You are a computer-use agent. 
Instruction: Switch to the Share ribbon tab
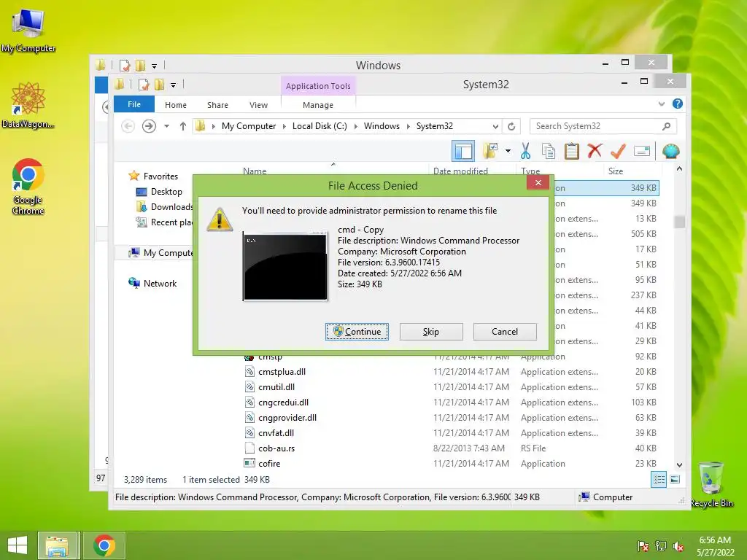click(x=217, y=105)
